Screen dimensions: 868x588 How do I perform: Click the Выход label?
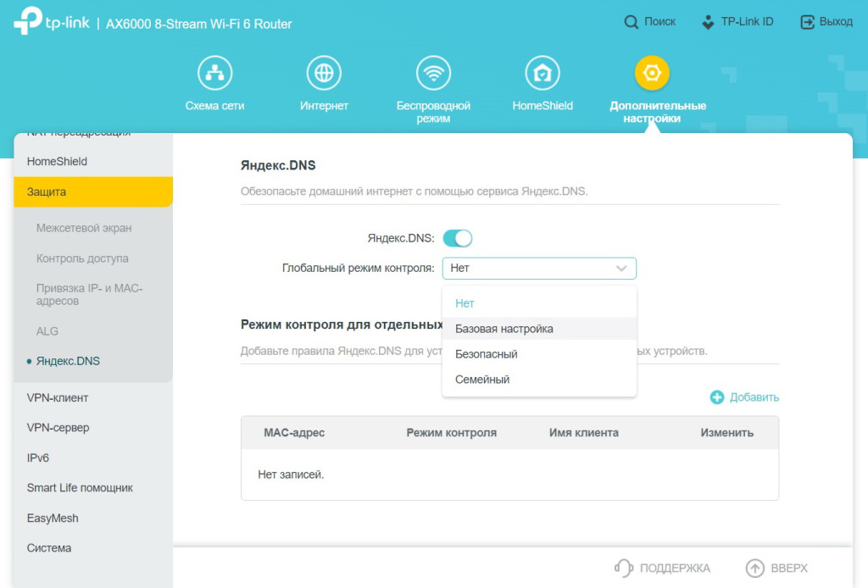(x=836, y=21)
